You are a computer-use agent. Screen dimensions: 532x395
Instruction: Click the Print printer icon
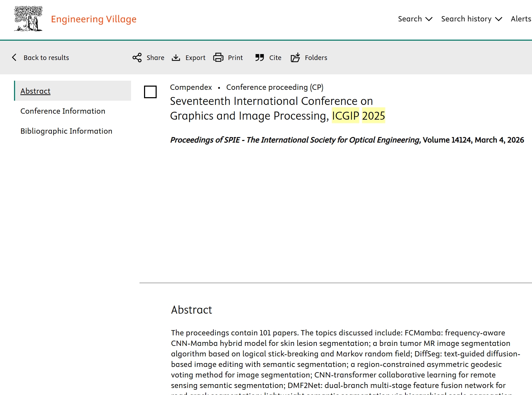click(218, 58)
